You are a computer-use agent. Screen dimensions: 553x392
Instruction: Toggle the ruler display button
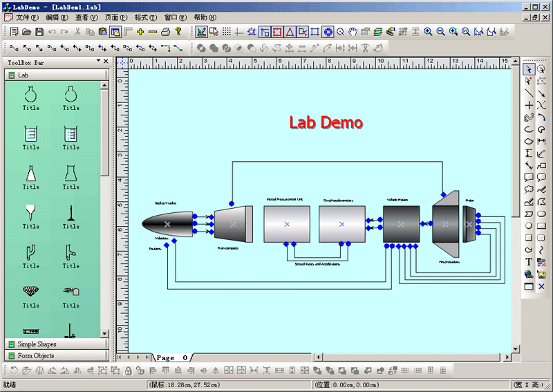(x=128, y=32)
